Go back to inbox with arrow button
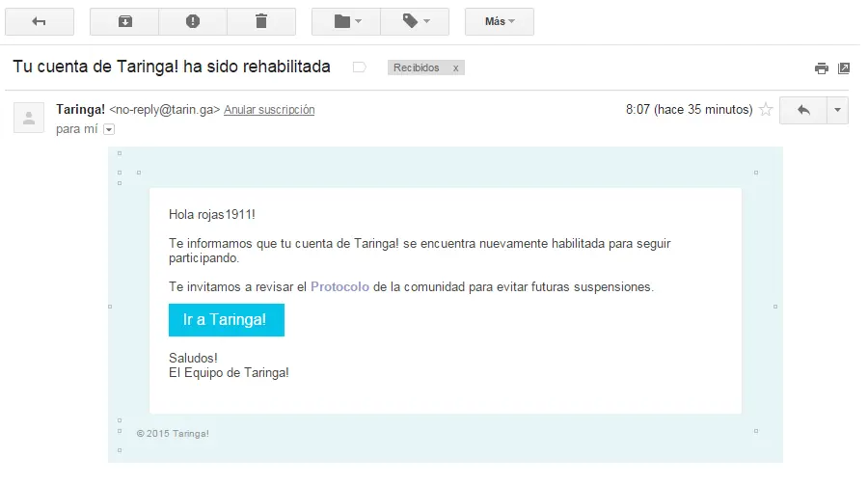Viewport: 868px width, 484px height. (x=40, y=21)
